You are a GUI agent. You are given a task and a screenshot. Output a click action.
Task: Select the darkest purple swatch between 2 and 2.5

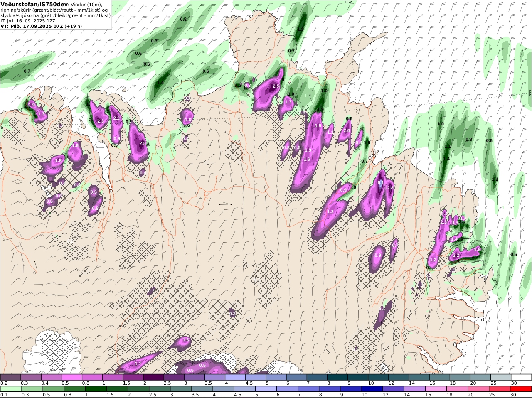(x=153, y=377)
